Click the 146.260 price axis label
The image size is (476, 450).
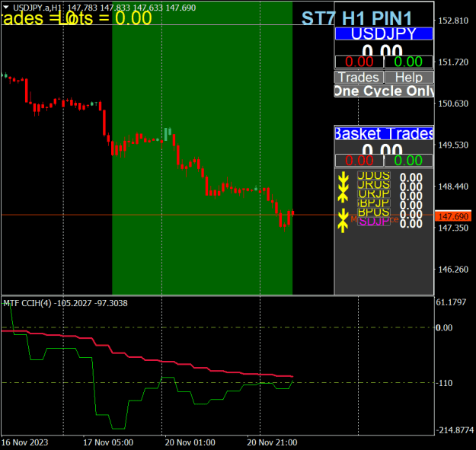pyautogui.click(x=453, y=270)
